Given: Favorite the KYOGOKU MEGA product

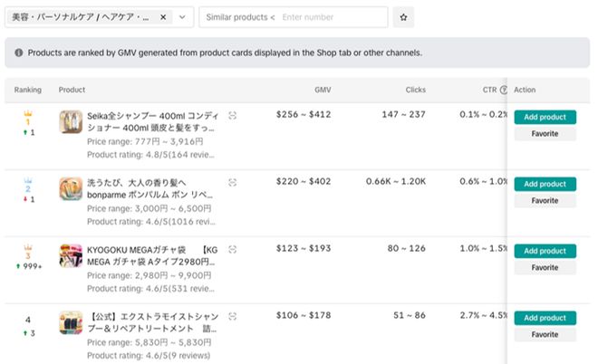Looking at the screenshot, I should coord(545,268).
